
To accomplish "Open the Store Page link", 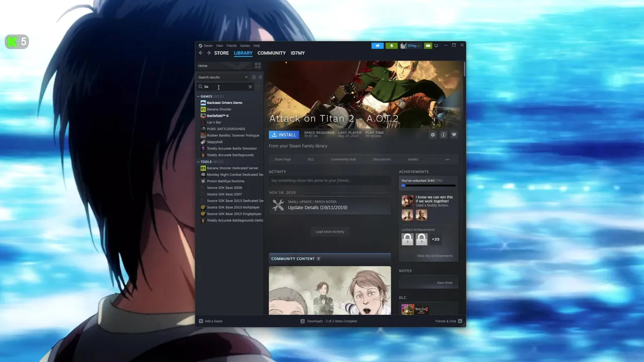I will point(283,159).
